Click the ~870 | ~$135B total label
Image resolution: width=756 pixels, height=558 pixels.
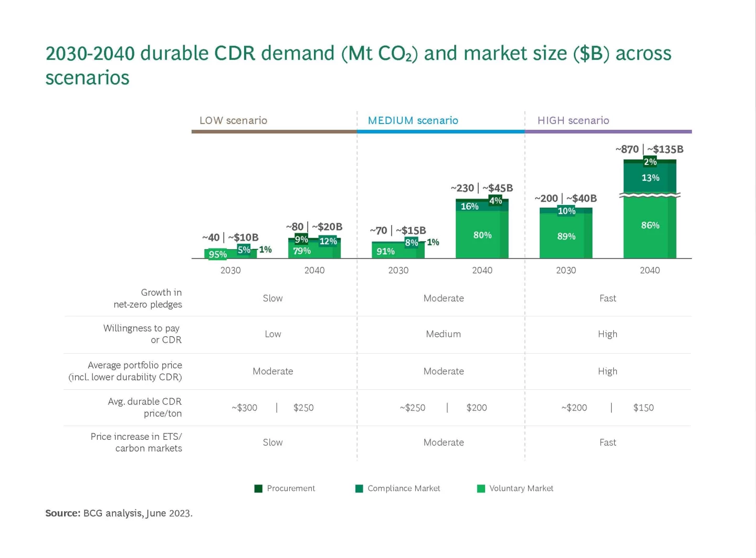coord(649,149)
